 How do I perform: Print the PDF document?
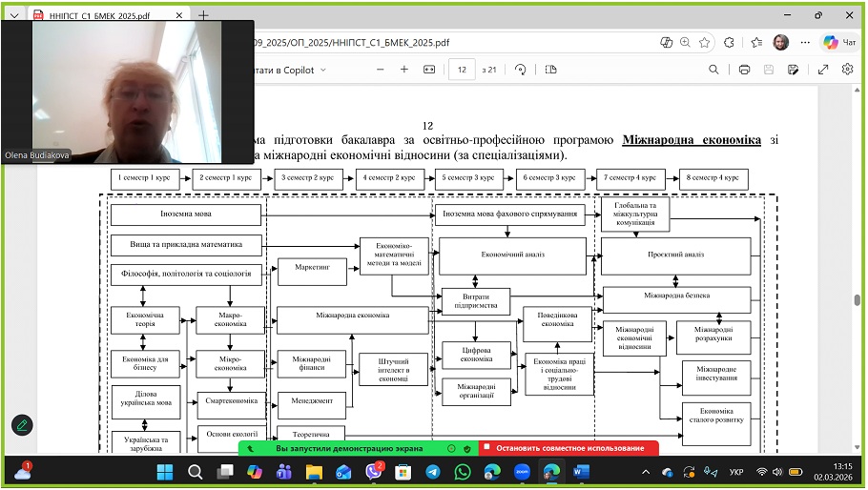click(744, 70)
